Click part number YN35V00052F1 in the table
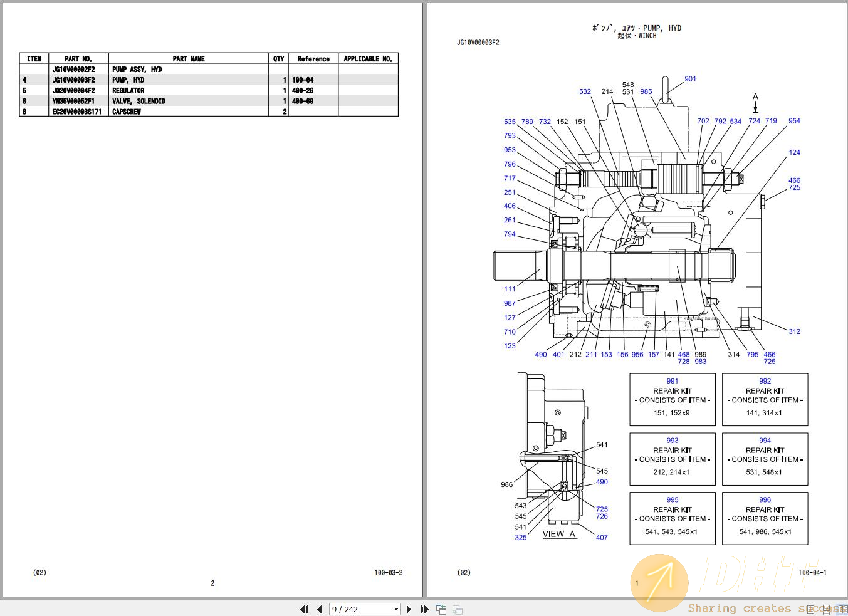 [x=74, y=101]
